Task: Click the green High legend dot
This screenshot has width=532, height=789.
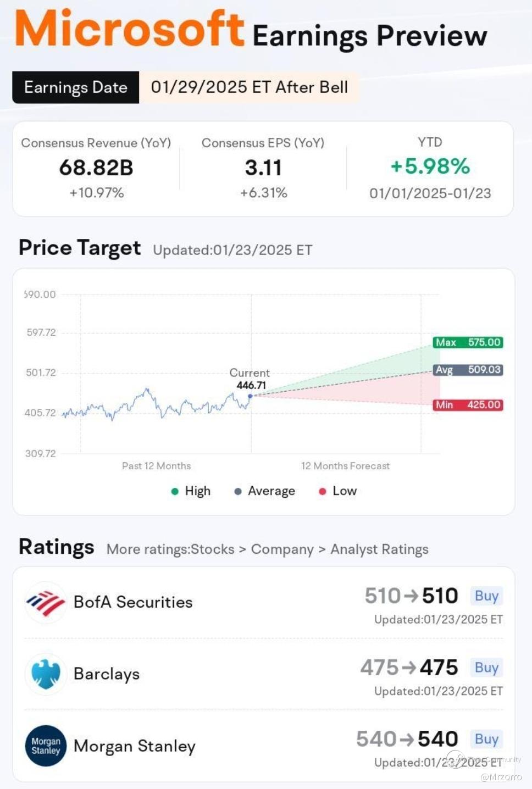Action: coord(175,491)
